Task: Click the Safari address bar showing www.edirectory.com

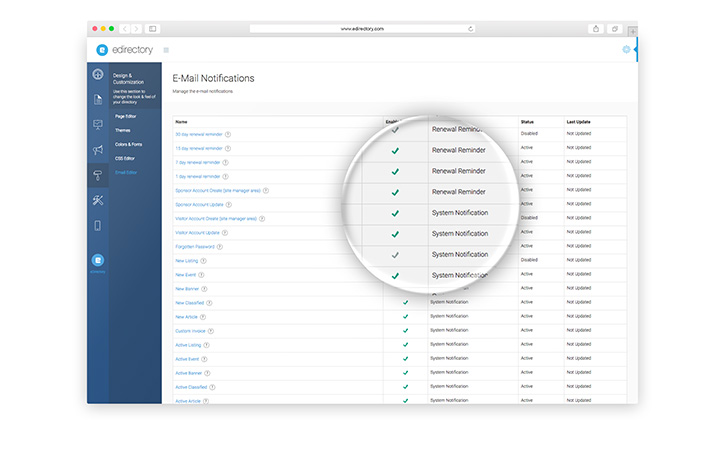Action: click(362, 29)
